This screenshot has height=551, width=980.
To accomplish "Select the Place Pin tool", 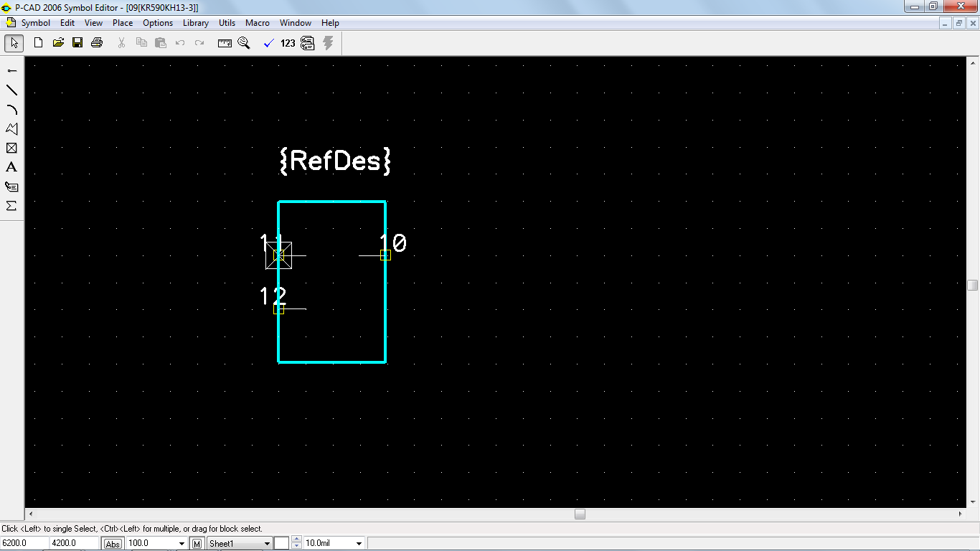I will [x=11, y=70].
